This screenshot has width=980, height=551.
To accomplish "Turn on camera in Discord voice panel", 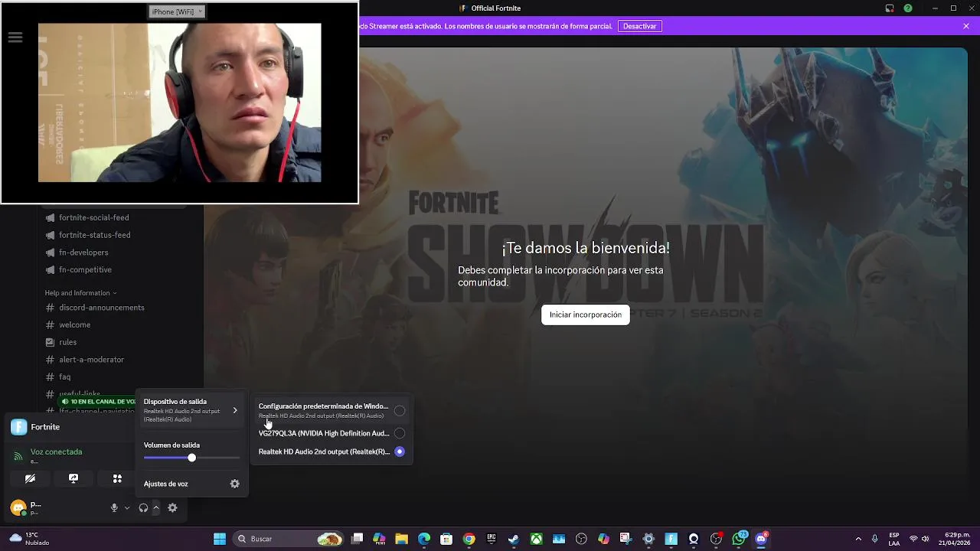I will pyautogui.click(x=30, y=478).
